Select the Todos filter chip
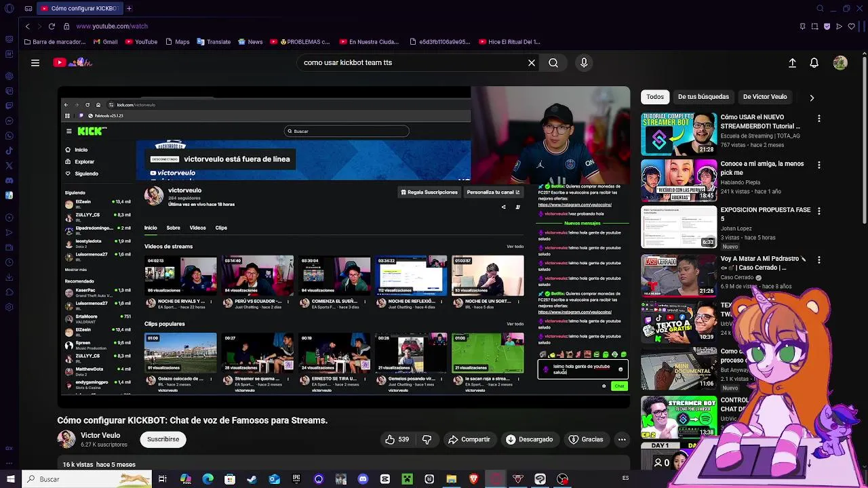 [x=655, y=97]
